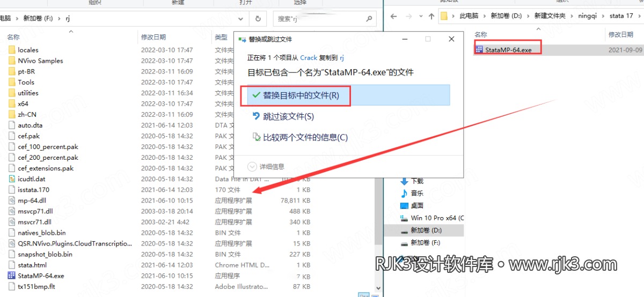Viewport: 644px width, 297px height.
Task: Select cef.pak file icon
Action: coord(12,136)
